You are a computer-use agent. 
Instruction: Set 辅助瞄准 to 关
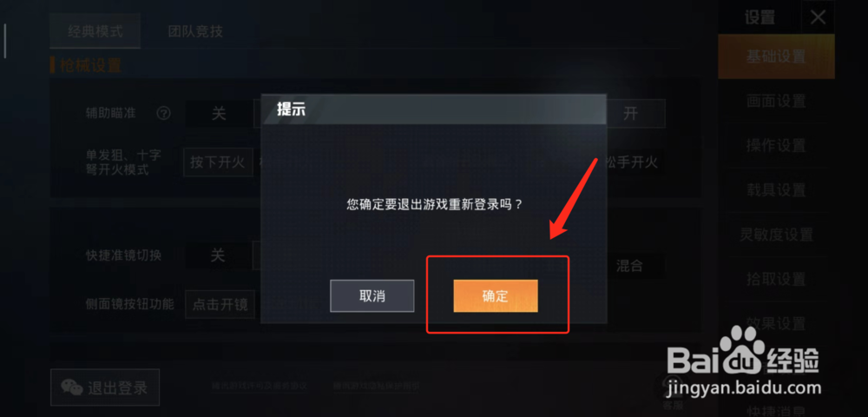(x=220, y=114)
